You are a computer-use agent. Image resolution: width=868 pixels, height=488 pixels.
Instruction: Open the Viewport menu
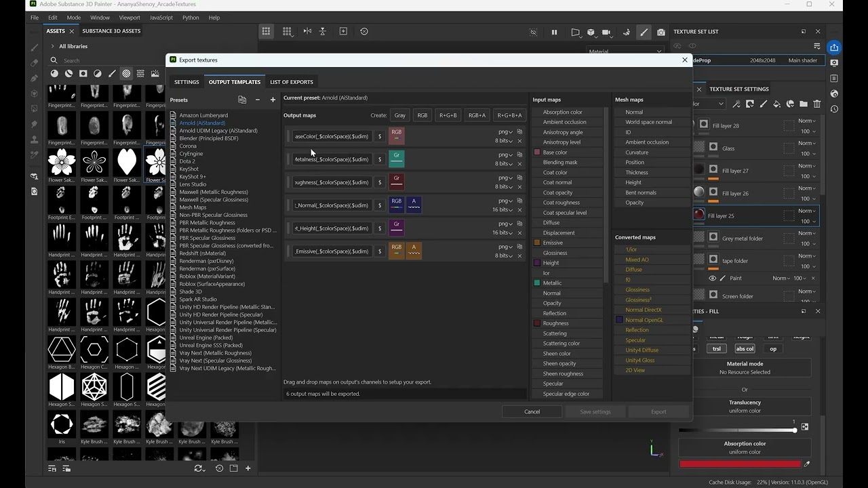(130, 18)
